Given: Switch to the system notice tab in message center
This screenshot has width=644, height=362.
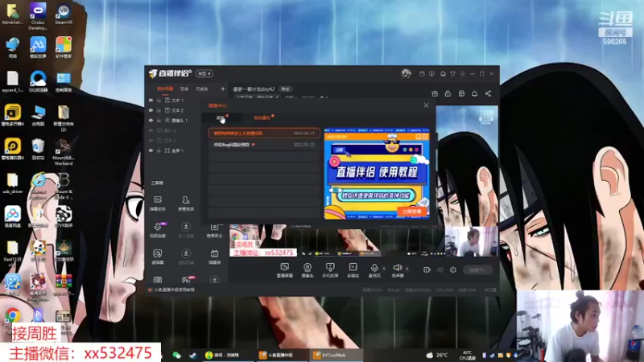Looking at the screenshot, I should [x=262, y=117].
